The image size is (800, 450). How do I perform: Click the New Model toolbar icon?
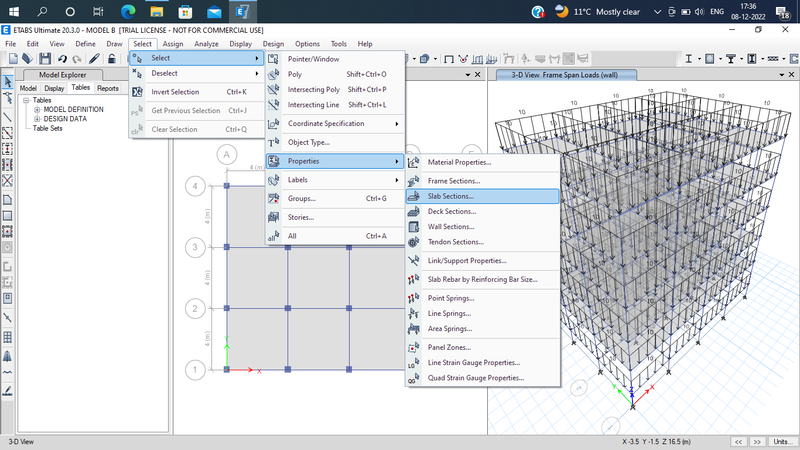pos(13,59)
